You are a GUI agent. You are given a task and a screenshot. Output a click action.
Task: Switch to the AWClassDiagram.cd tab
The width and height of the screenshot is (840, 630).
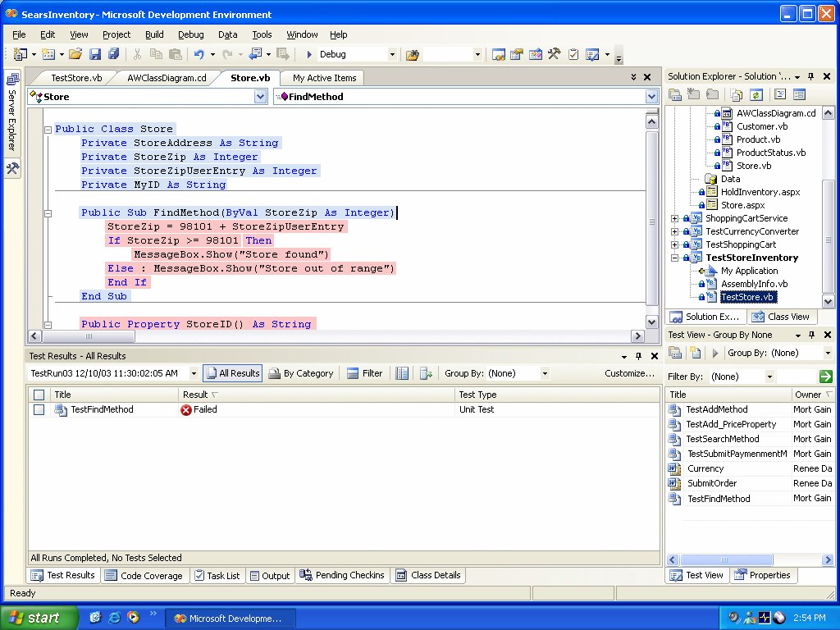pos(167,78)
